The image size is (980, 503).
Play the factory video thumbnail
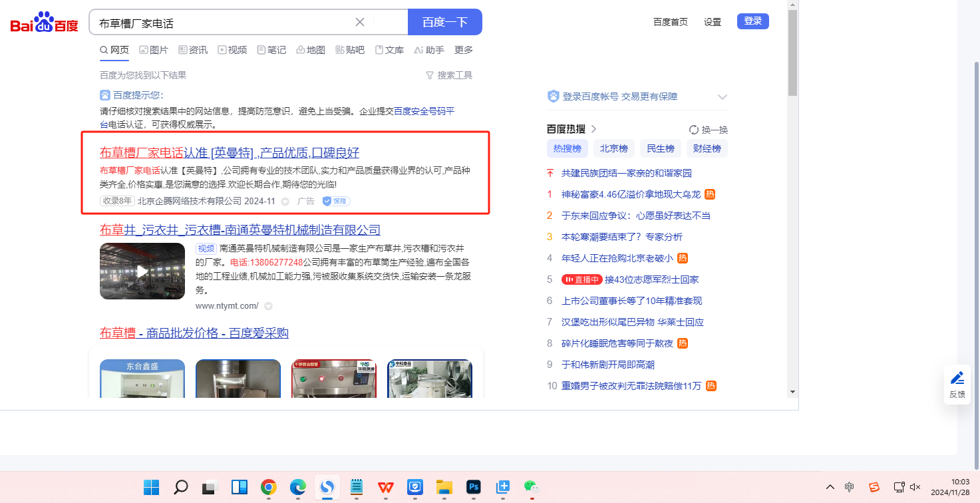click(x=142, y=271)
